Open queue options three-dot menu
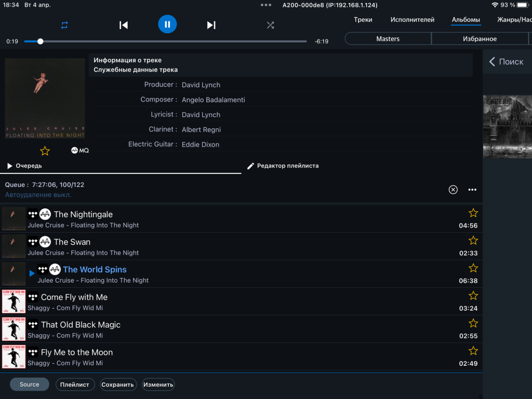Viewport: 532px width, 399px height. pyautogui.click(x=472, y=190)
